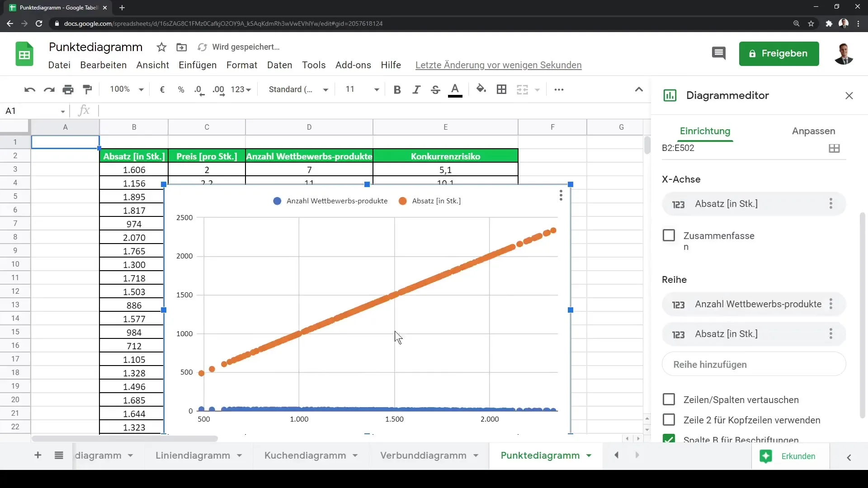
Task: Open the Bearbeiten menu
Action: (104, 65)
